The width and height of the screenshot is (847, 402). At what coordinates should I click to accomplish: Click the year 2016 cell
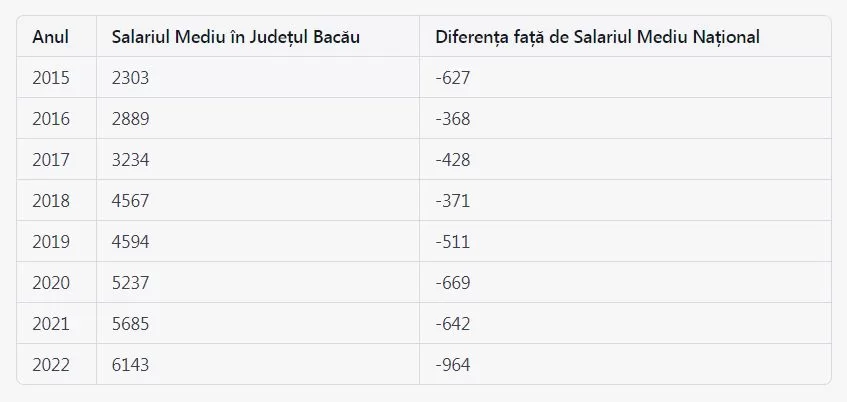click(51, 119)
